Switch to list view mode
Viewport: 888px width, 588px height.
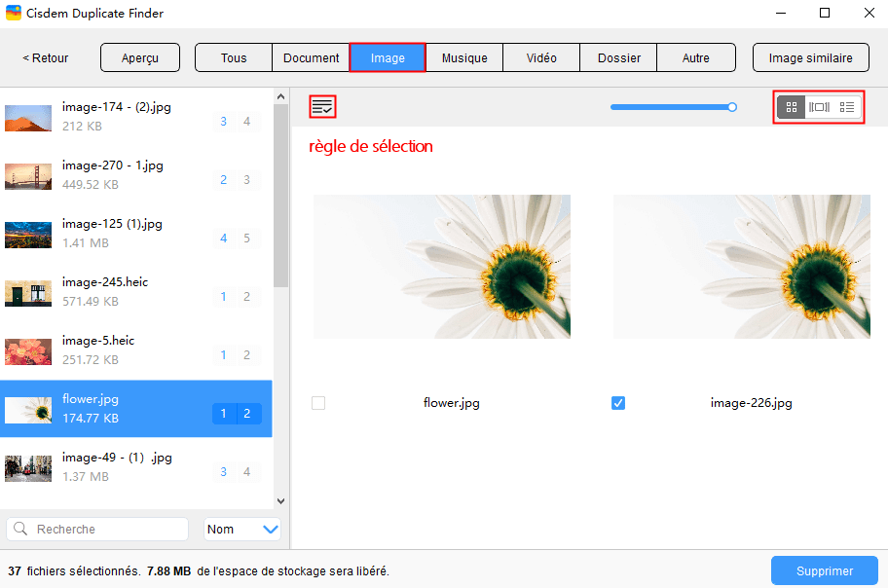[x=846, y=107]
